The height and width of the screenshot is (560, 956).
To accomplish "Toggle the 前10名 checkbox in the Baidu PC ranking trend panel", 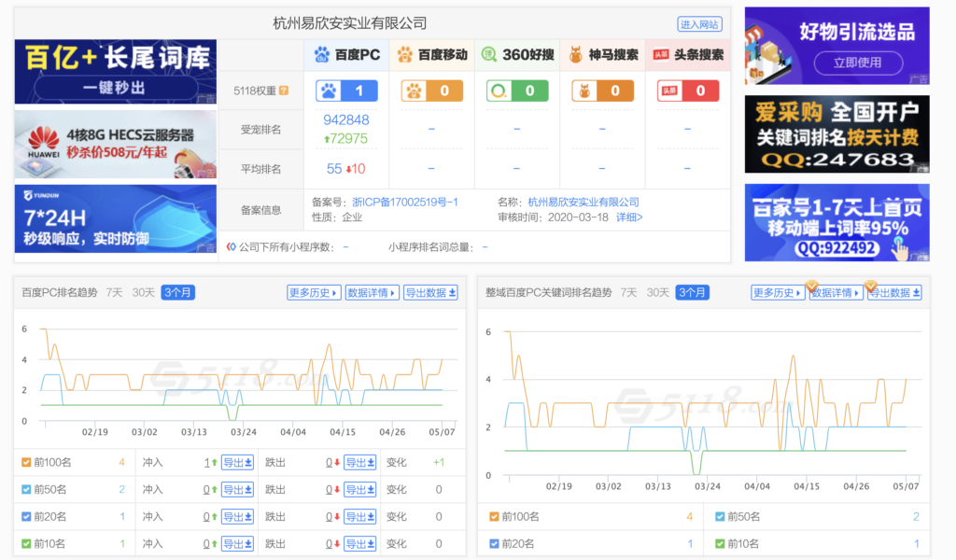I will [x=26, y=543].
